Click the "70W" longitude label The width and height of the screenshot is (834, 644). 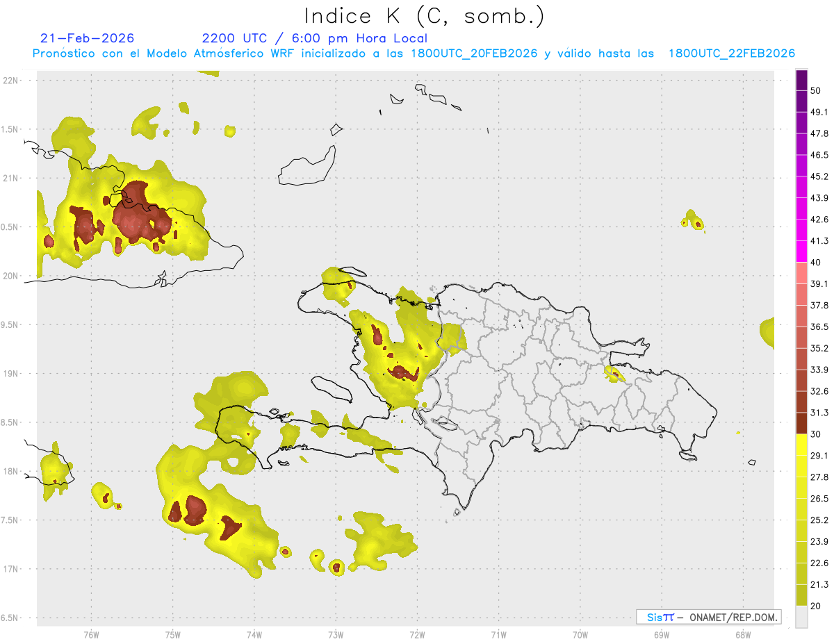click(580, 635)
